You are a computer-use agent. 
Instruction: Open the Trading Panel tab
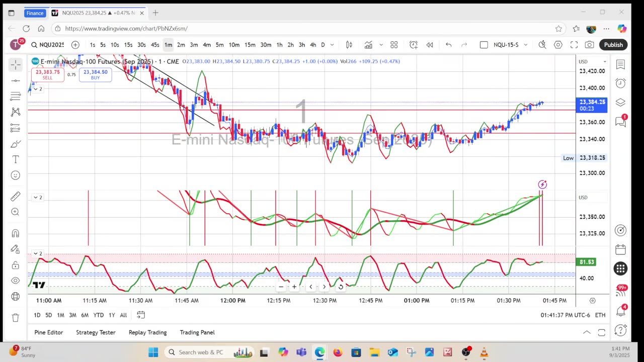tap(197, 332)
